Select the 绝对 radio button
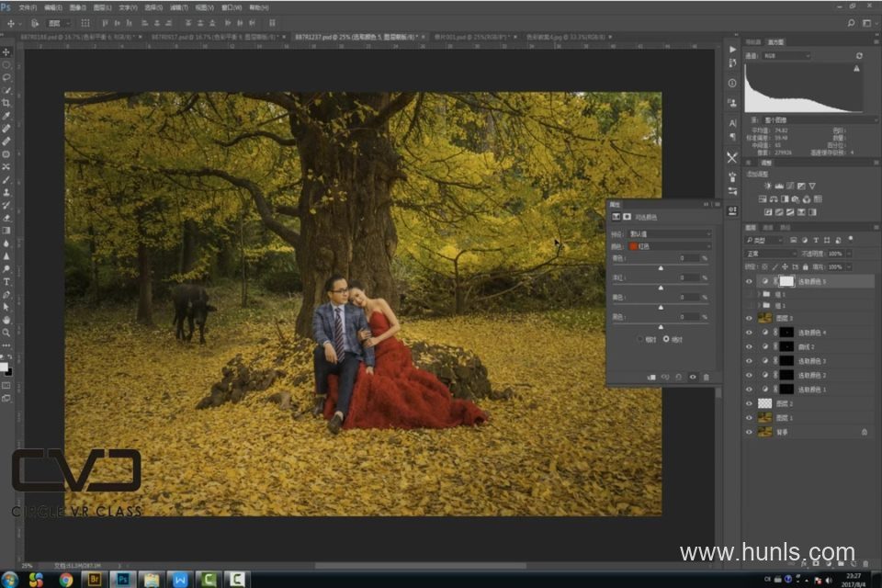This screenshot has height=588, width=882. [x=668, y=339]
